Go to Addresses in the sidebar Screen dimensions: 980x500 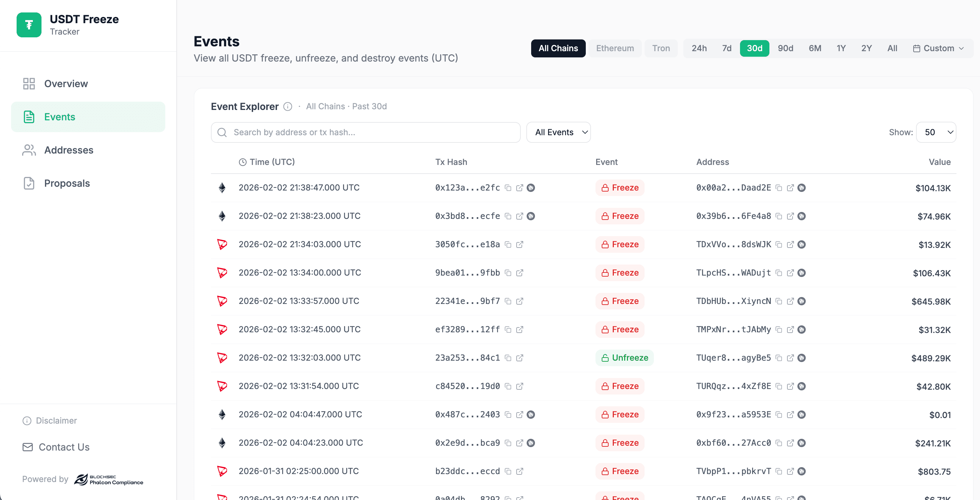click(x=68, y=150)
